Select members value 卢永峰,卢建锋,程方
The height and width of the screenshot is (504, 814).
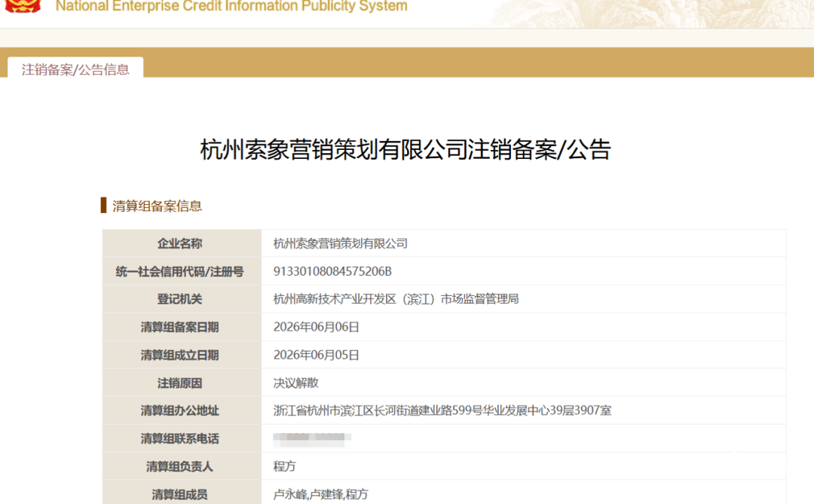point(320,495)
